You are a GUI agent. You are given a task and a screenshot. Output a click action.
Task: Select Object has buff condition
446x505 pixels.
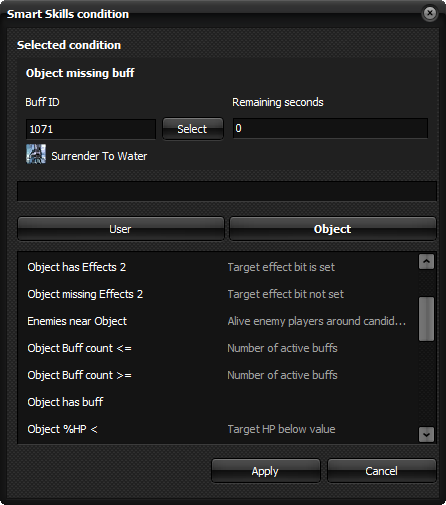(x=218, y=402)
